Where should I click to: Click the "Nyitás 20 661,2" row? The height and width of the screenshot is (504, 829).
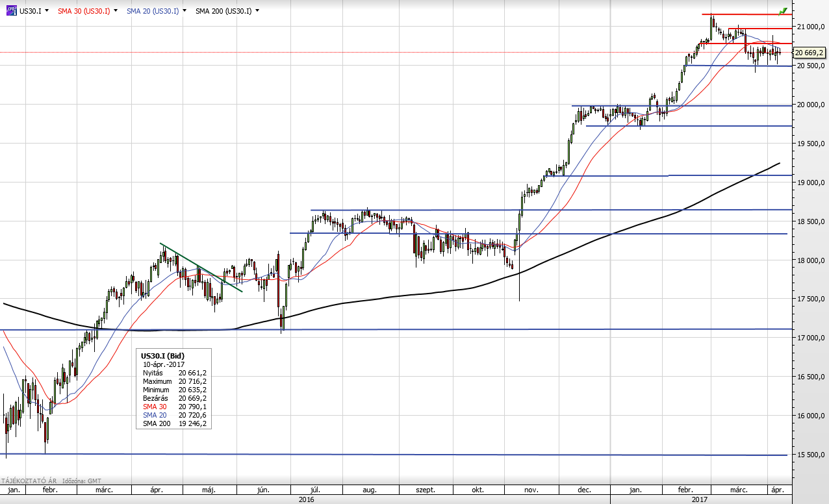pos(174,373)
